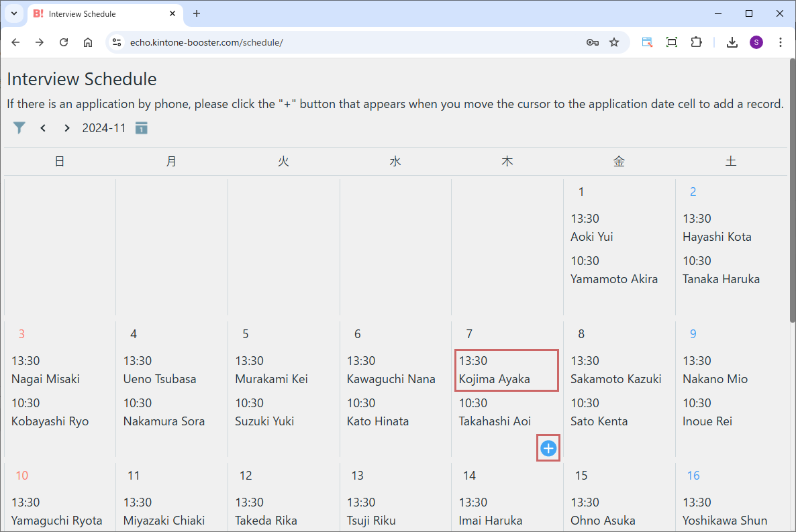
Task: Open the calendar filter funnel icon
Action: coord(19,127)
